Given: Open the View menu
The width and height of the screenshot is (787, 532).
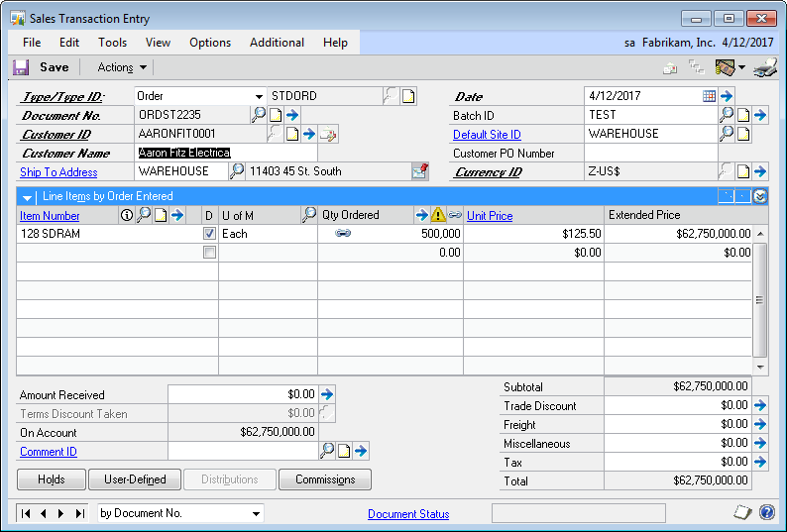Looking at the screenshot, I should coord(158,43).
